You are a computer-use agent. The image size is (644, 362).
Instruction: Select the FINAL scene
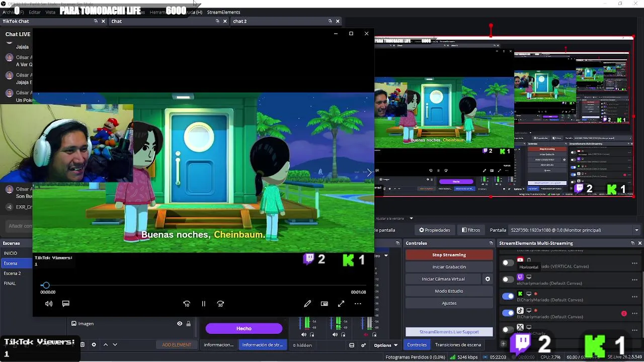coord(10,284)
